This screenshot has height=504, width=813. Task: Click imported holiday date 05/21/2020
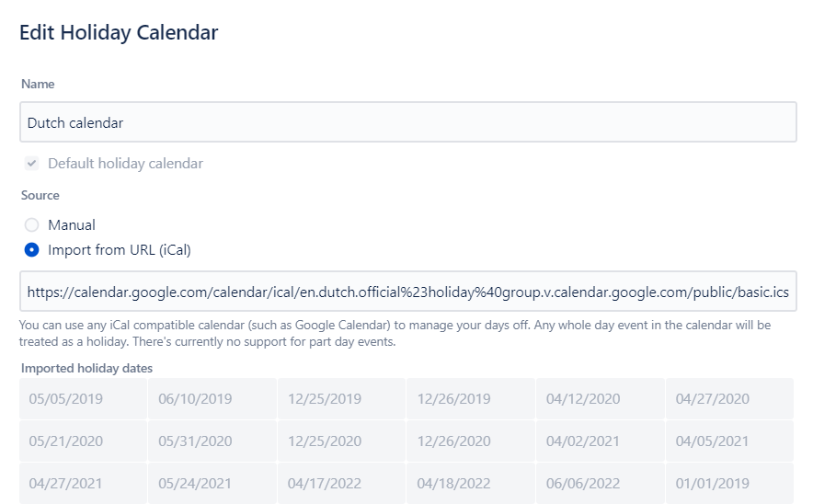tap(66, 441)
